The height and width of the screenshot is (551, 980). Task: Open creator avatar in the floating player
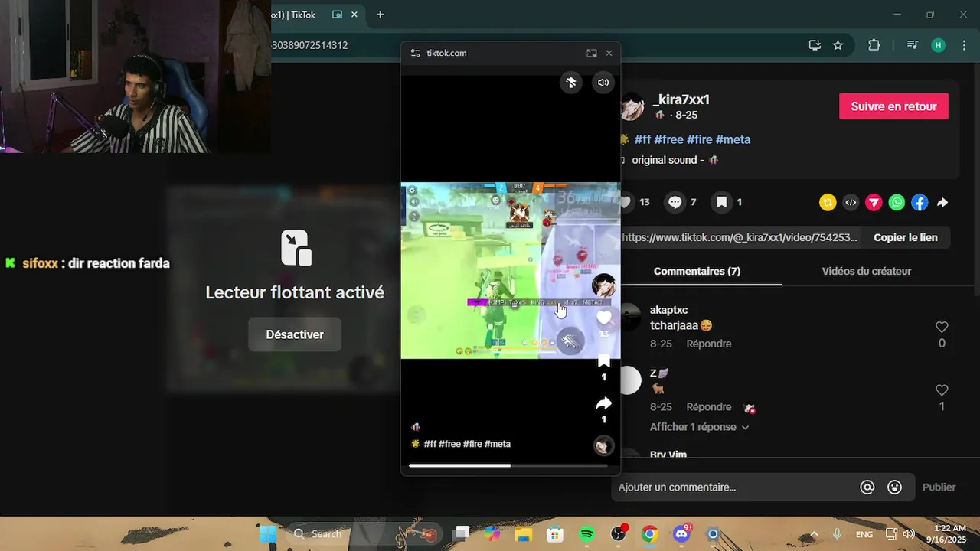tap(604, 285)
